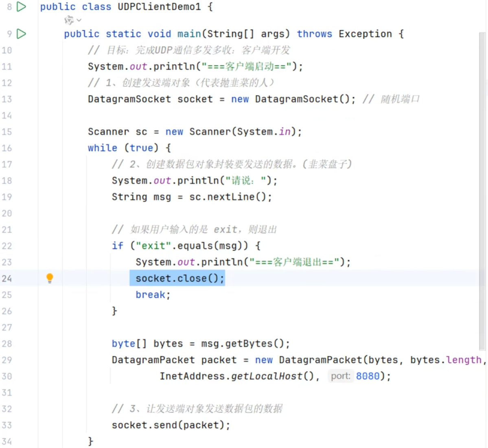
Task: Click line number 30 in the gutter
Action: [7, 376]
